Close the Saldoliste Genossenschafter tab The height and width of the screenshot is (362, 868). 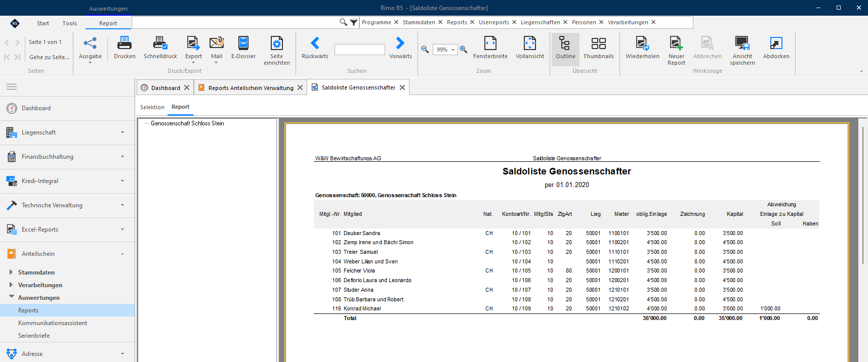tap(402, 87)
